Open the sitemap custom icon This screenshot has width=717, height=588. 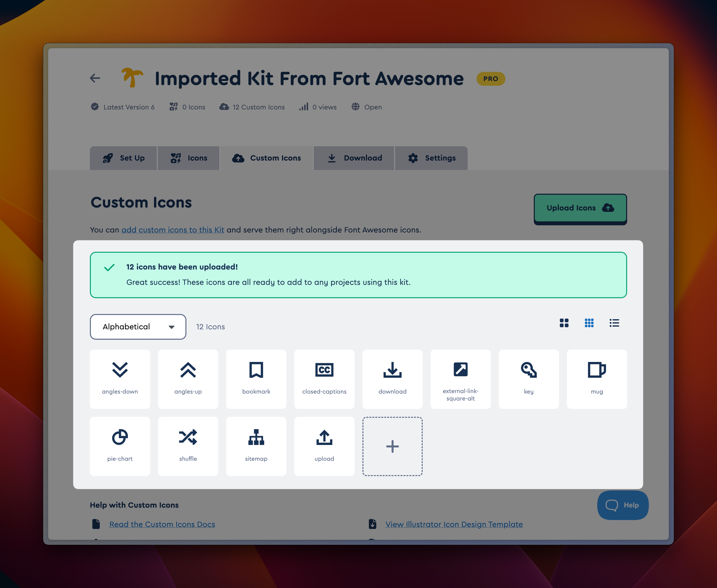click(x=256, y=446)
